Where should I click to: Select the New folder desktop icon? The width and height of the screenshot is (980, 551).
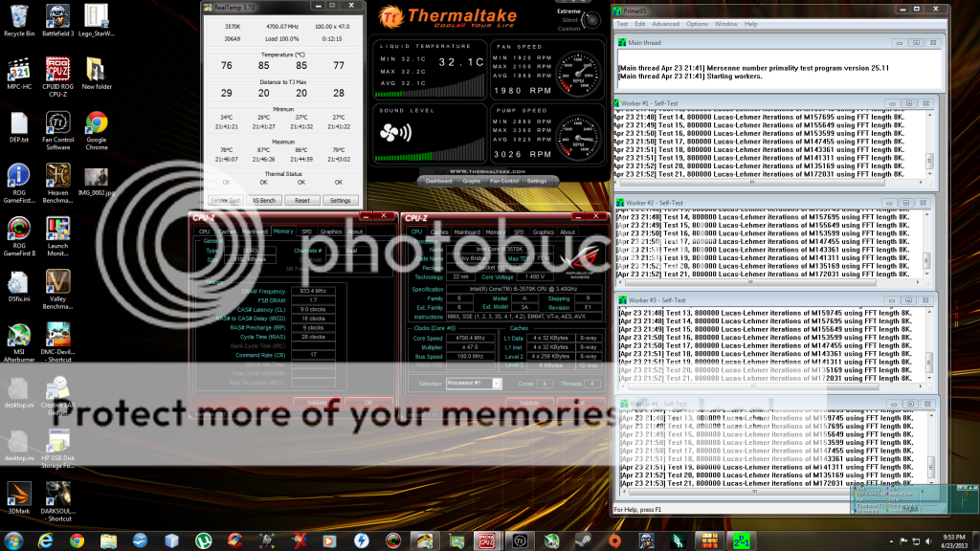point(97,74)
